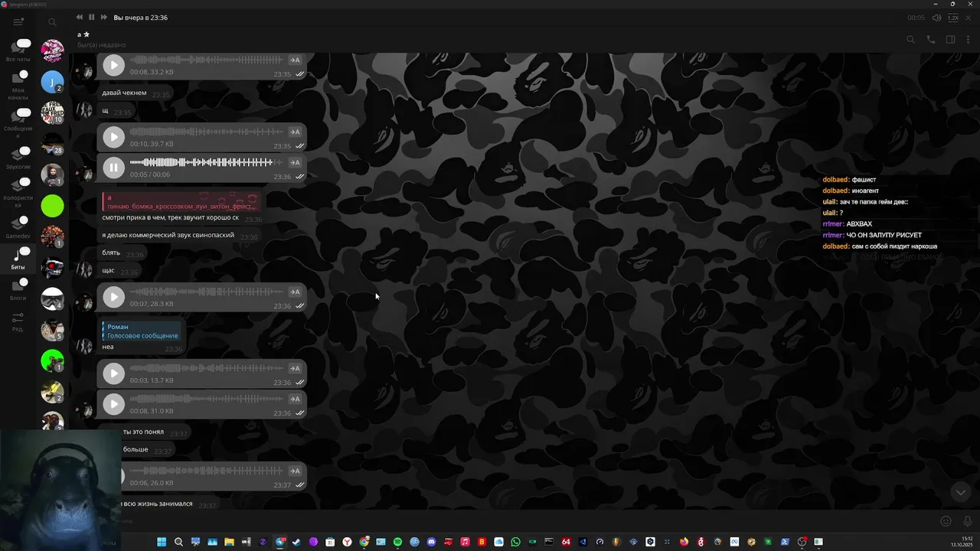Viewport: 980px width, 551px height.
Task: Play the 00:07, 28.3 KB voice message
Action: 113,297
